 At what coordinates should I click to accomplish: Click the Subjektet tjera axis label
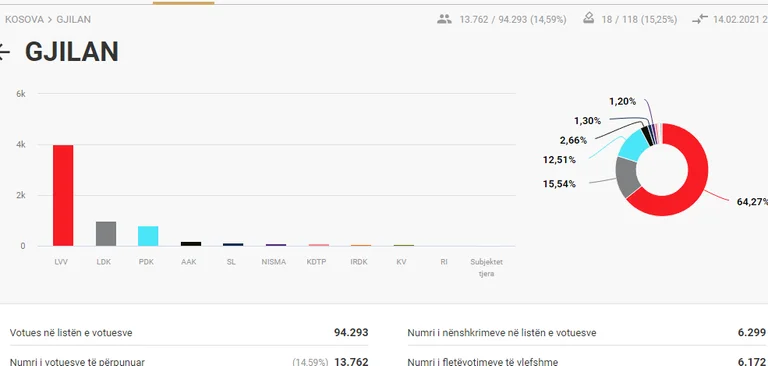(486, 268)
